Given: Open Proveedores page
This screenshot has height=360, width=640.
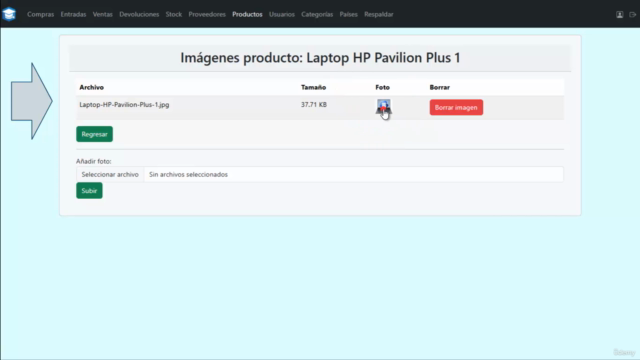Looking at the screenshot, I should [x=207, y=14].
